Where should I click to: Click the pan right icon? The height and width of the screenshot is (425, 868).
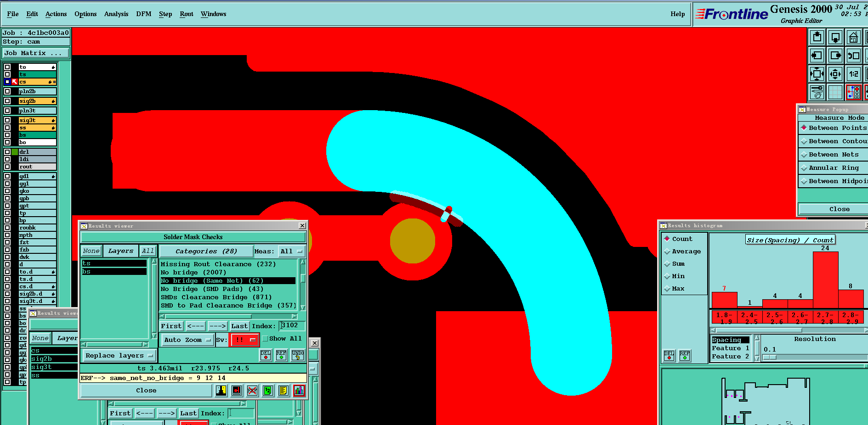[835, 56]
